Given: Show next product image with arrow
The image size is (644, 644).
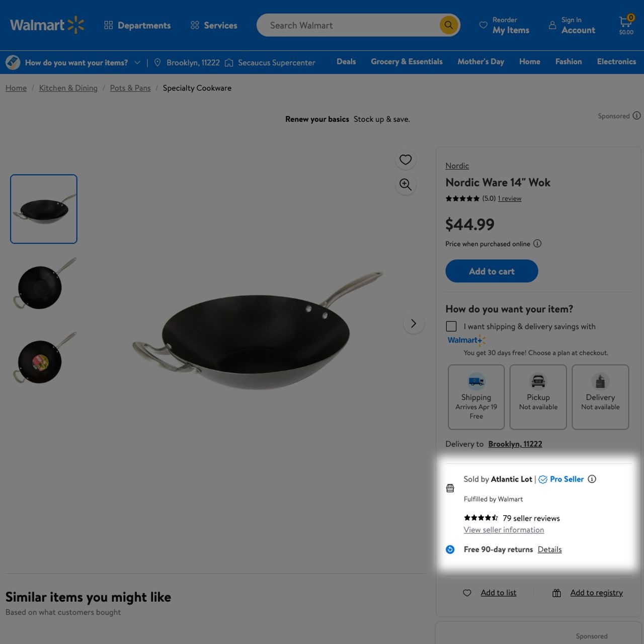Looking at the screenshot, I should [414, 324].
